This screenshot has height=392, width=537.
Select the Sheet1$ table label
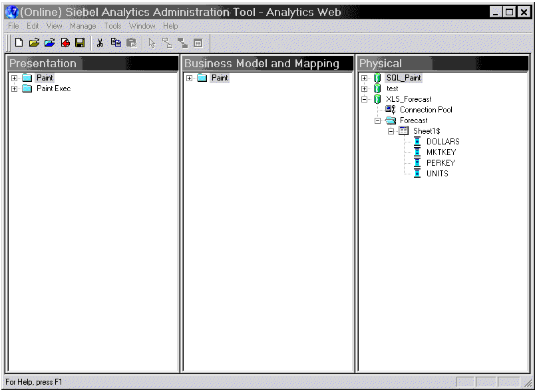point(427,131)
